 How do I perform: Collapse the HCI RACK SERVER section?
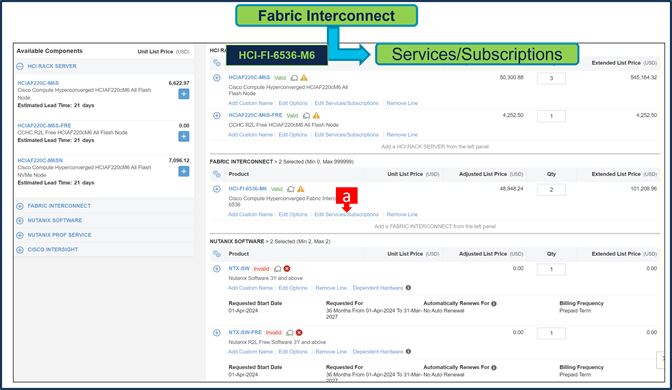(20, 66)
